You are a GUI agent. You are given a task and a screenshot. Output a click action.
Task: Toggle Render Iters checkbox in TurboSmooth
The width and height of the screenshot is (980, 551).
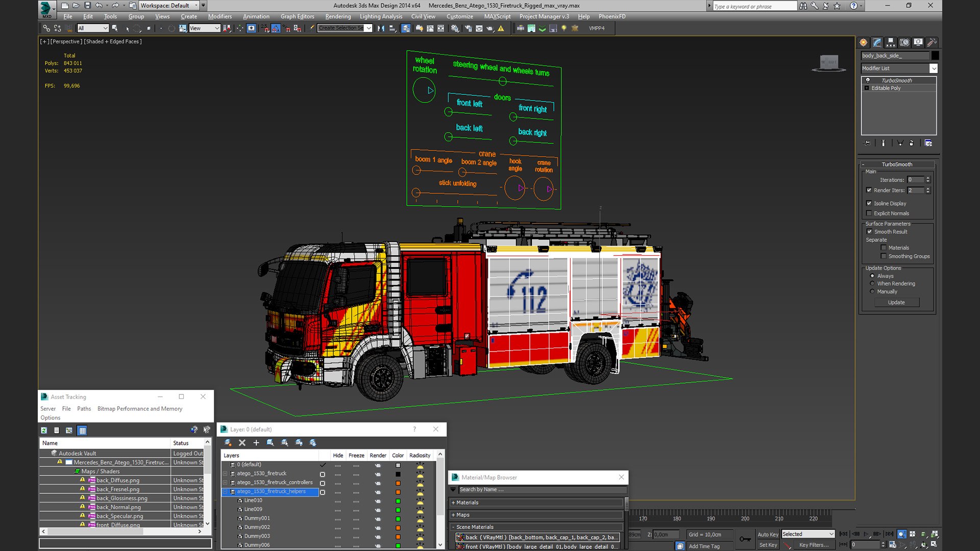tap(869, 190)
